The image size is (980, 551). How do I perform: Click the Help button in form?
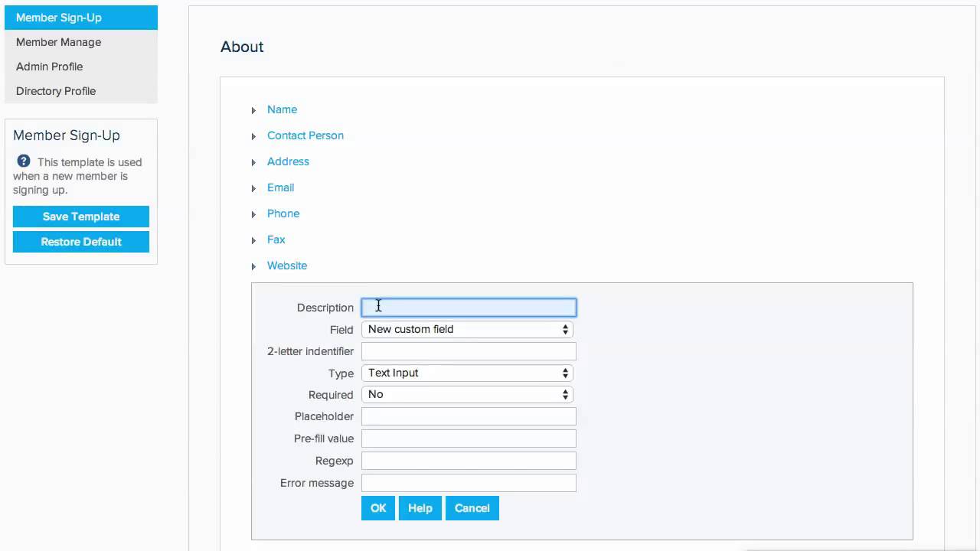[x=420, y=508]
